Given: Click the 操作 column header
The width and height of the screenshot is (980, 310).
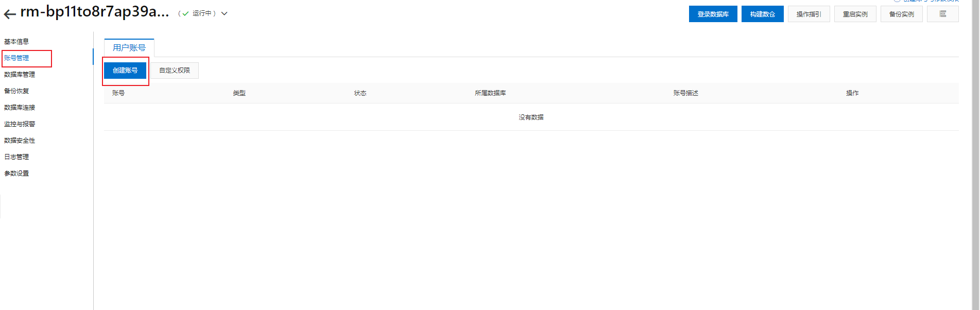Looking at the screenshot, I should click(852, 93).
